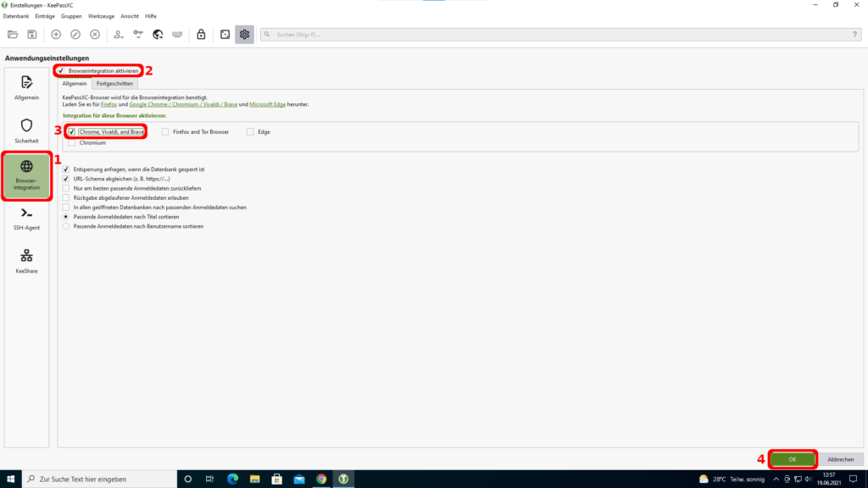This screenshot has width=868, height=488.
Task: Click Google Chrome / Chromium / Vivaldi / Brave link
Action: coord(183,104)
